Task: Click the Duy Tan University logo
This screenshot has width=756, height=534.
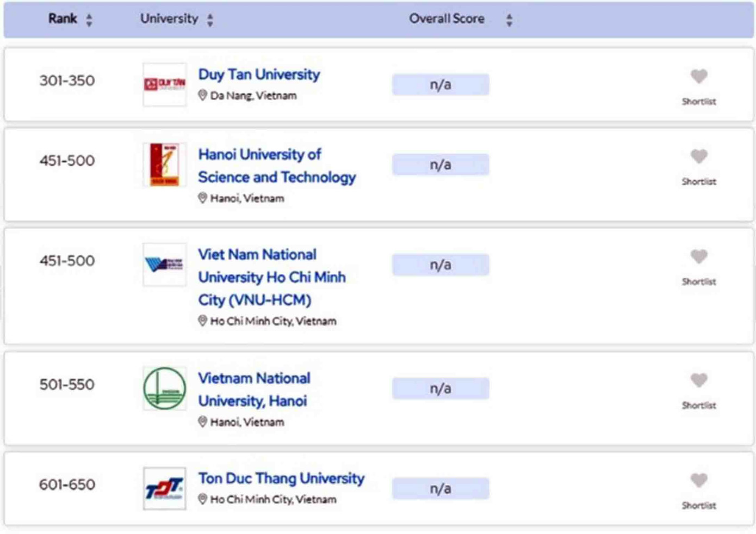Action: [x=164, y=84]
